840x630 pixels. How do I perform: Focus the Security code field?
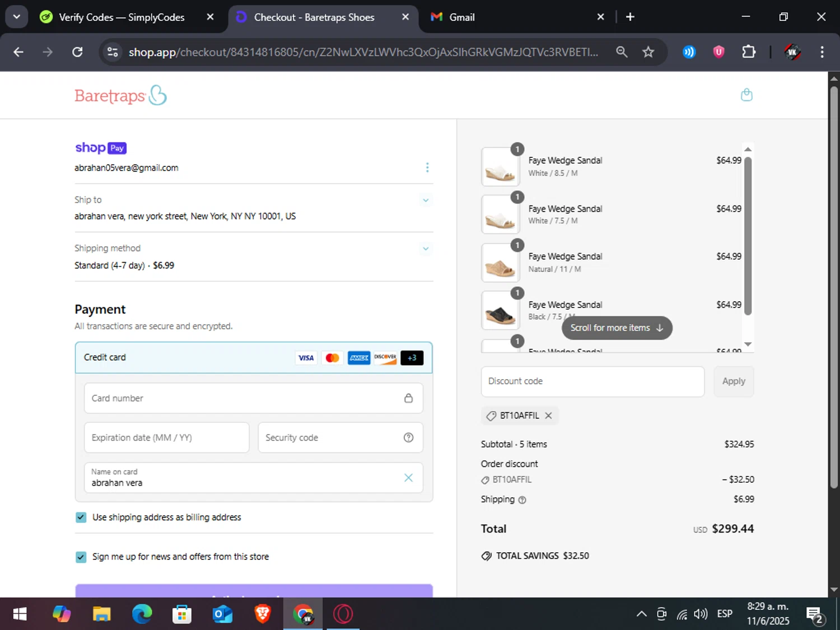pyautogui.click(x=340, y=437)
